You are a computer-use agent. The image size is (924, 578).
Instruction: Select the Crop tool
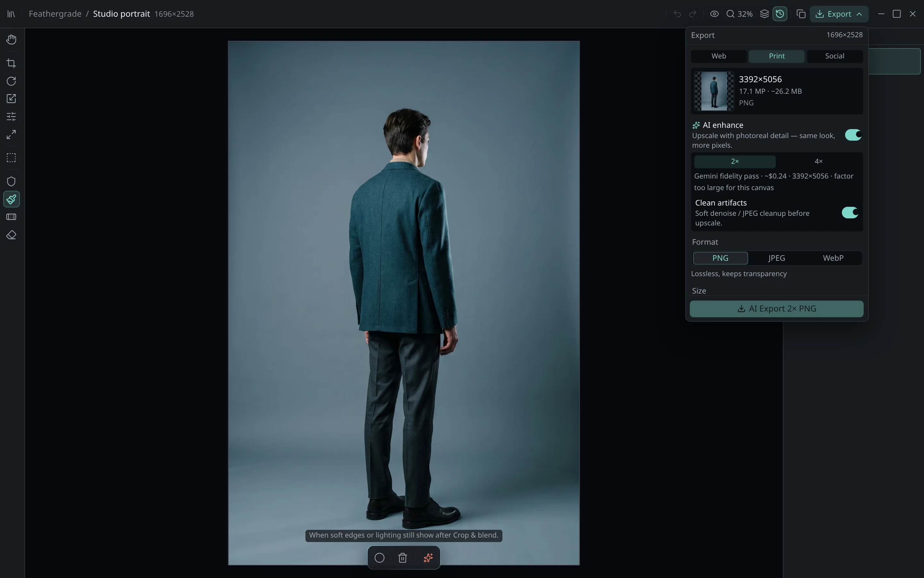point(12,63)
